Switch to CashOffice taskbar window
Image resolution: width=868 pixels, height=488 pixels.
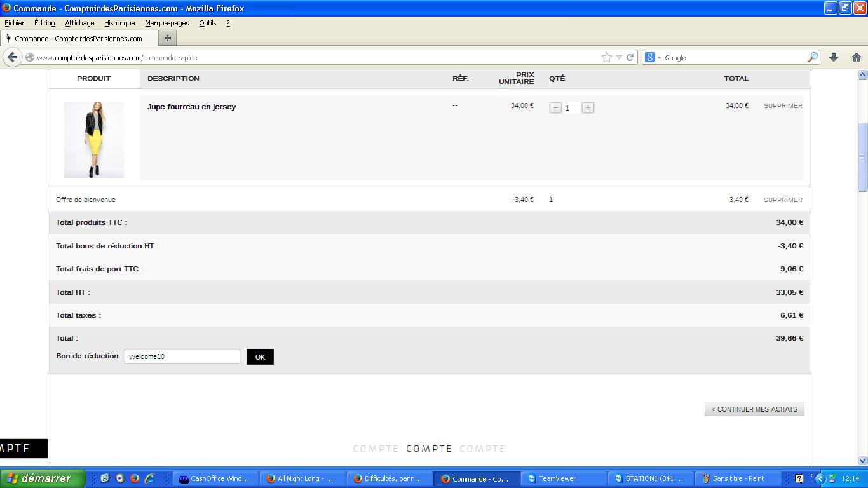tap(216, 478)
